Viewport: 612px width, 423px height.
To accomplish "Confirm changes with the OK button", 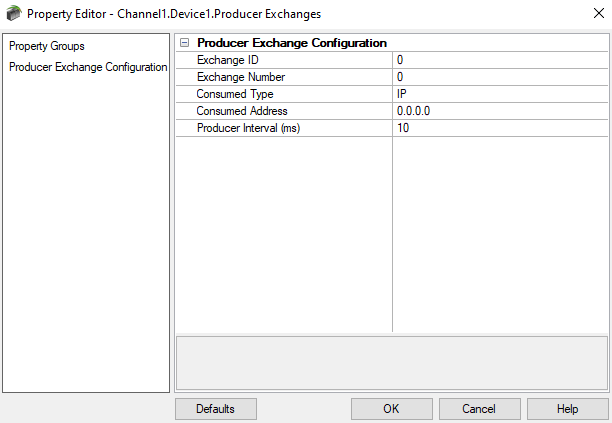I will 391,409.
